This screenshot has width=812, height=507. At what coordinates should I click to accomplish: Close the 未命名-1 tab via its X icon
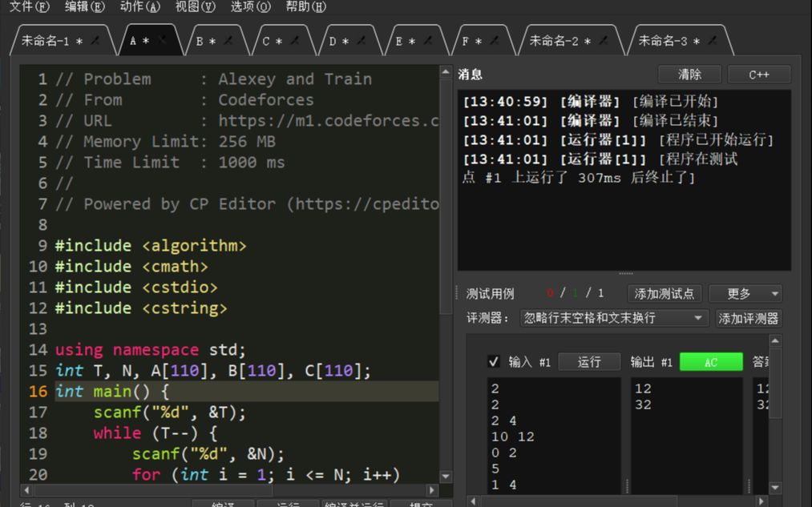[x=95, y=40]
